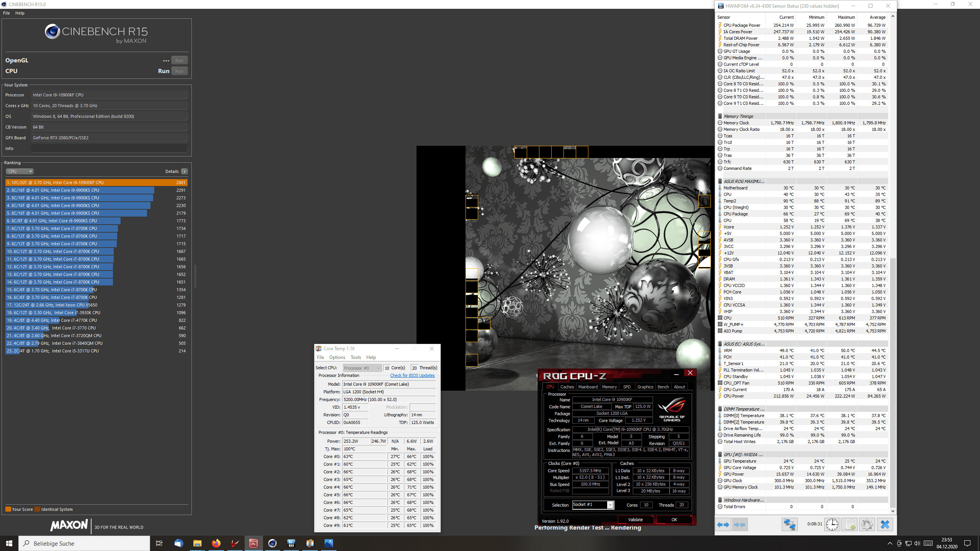Open the Core Temp Tools menu
This screenshot has height=551, width=980.
[x=356, y=357]
